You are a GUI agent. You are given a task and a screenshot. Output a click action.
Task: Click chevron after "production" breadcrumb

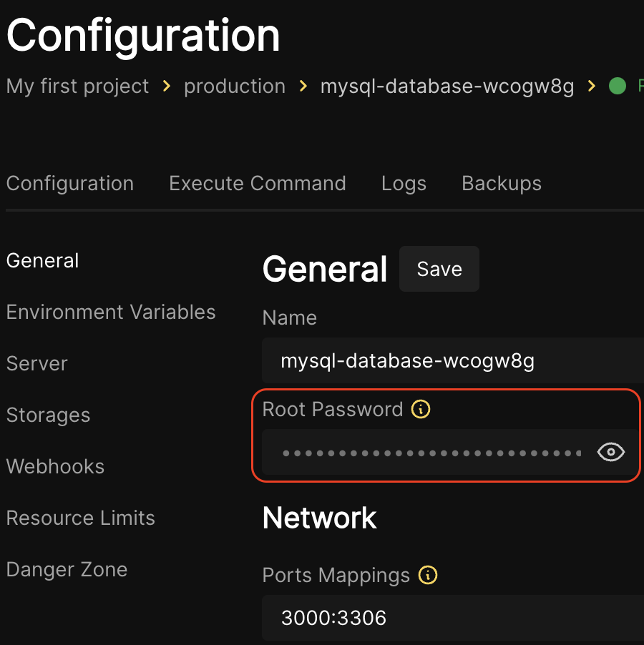pos(303,87)
